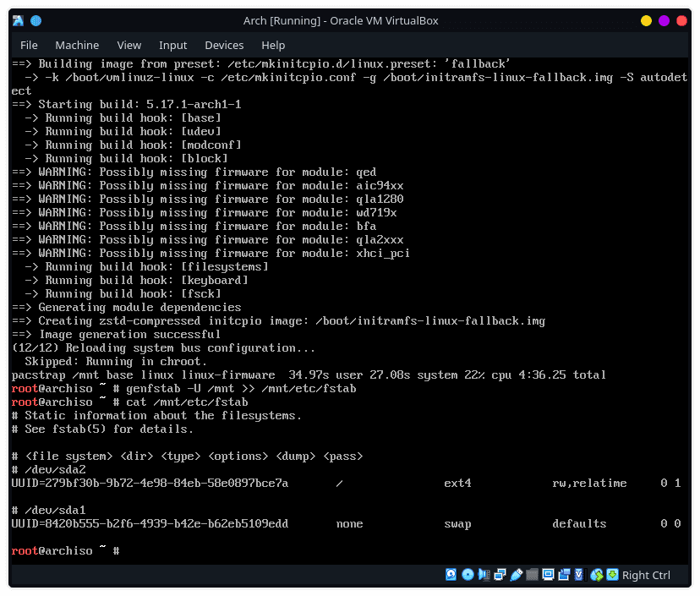This screenshot has width=700, height=596.
Task: Click the warning line for module wd719x
Action: tap(204, 212)
